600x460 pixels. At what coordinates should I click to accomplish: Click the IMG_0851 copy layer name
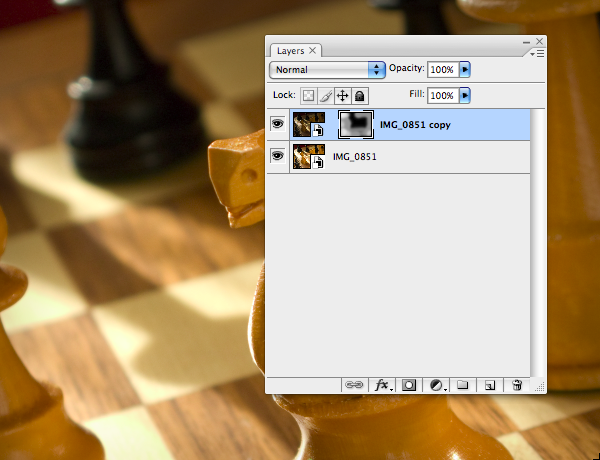(415, 125)
